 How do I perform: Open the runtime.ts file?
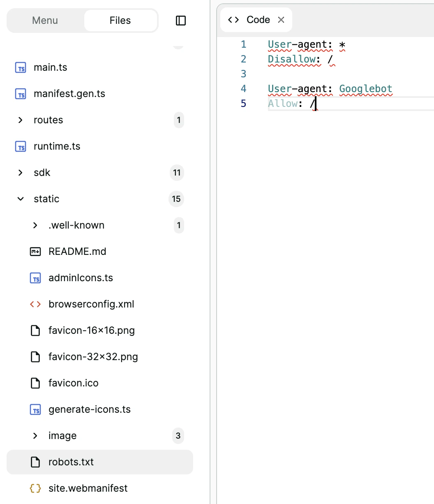coord(57,146)
